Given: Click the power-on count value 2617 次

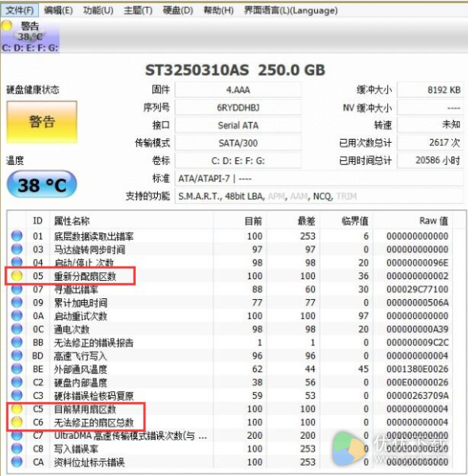Looking at the screenshot, I should pyautogui.click(x=431, y=143).
